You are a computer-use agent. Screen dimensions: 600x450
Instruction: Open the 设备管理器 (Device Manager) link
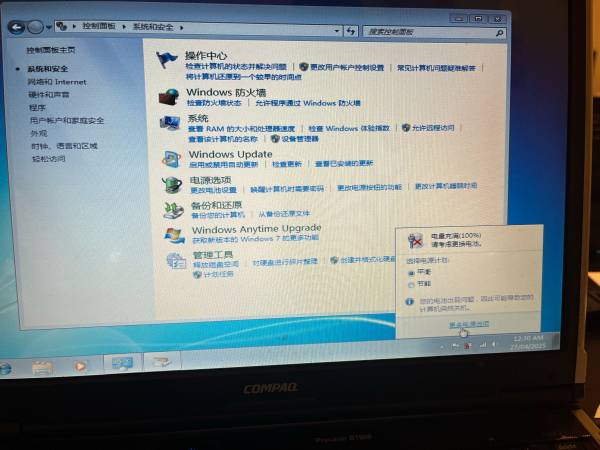tap(299, 139)
